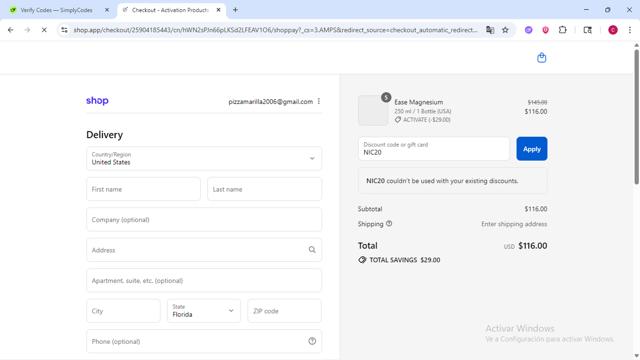
Task: Focus the City field
Action: pos(123,311)
